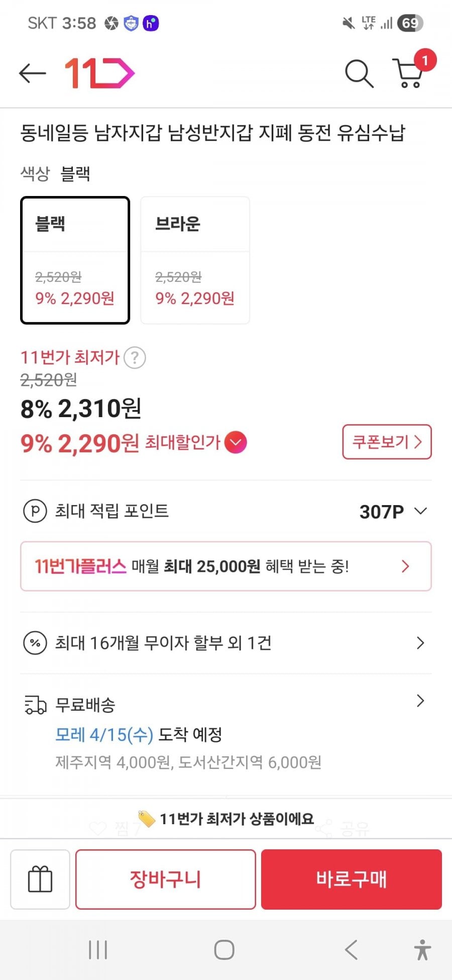Open the 11번가플러스 benefits banner

coord(226,566)
